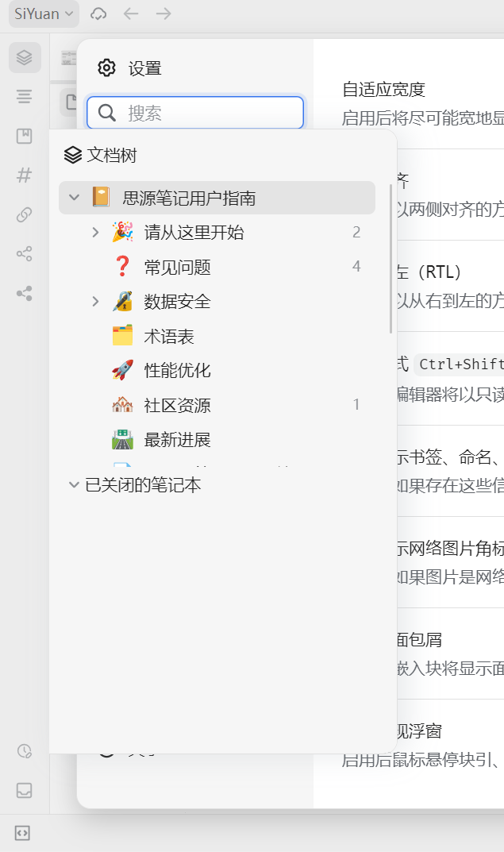Click the 设置 dialog title
The height and width of the screenshot is (852, 504).
[x=145, y=68]
